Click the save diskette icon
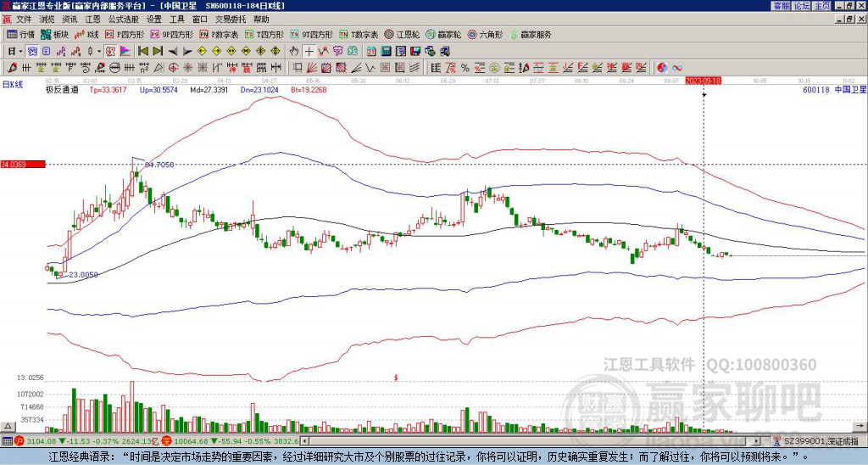Image resolution: width=868 pixels, height=465 pixels. tap(415, 51)
